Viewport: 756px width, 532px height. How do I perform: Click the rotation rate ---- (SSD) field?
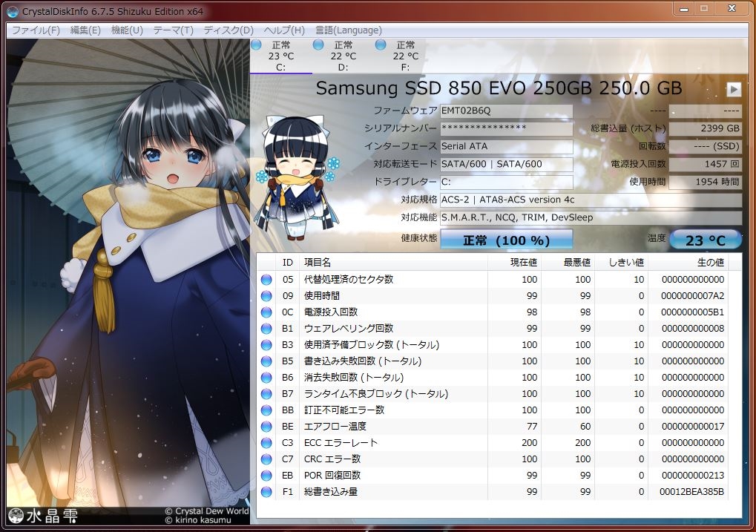(x=705, y=146)
